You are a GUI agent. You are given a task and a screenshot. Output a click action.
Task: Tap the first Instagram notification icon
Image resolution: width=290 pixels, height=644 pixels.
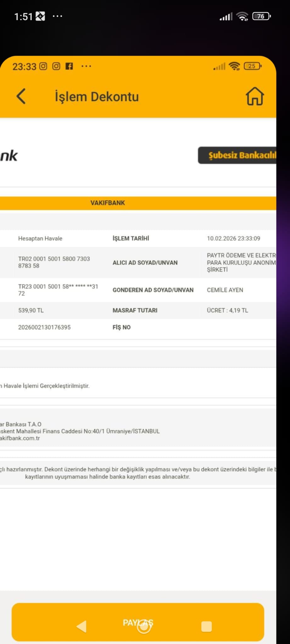click(x=43, y=66)
